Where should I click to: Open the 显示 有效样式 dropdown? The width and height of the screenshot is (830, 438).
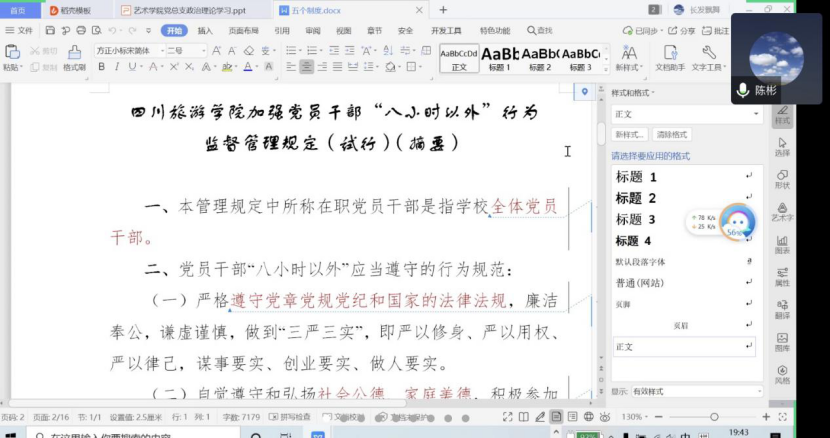[x=698, y=391]
